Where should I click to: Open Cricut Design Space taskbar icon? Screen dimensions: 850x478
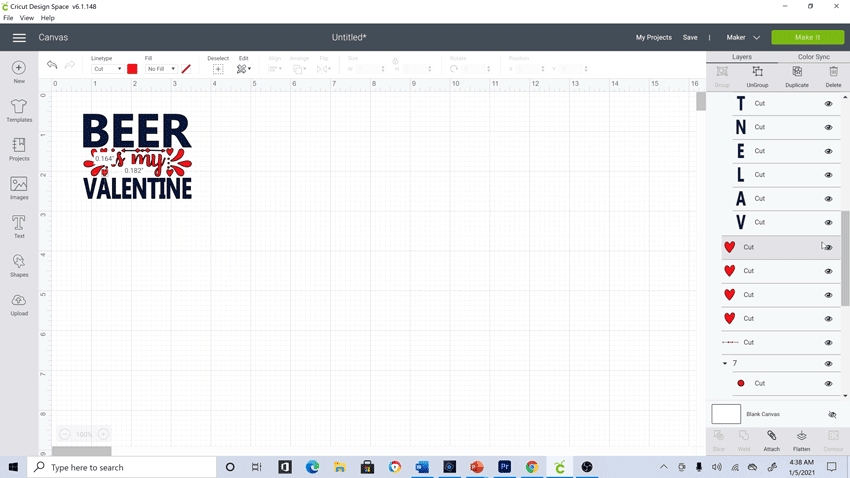(x=559, y=467)
